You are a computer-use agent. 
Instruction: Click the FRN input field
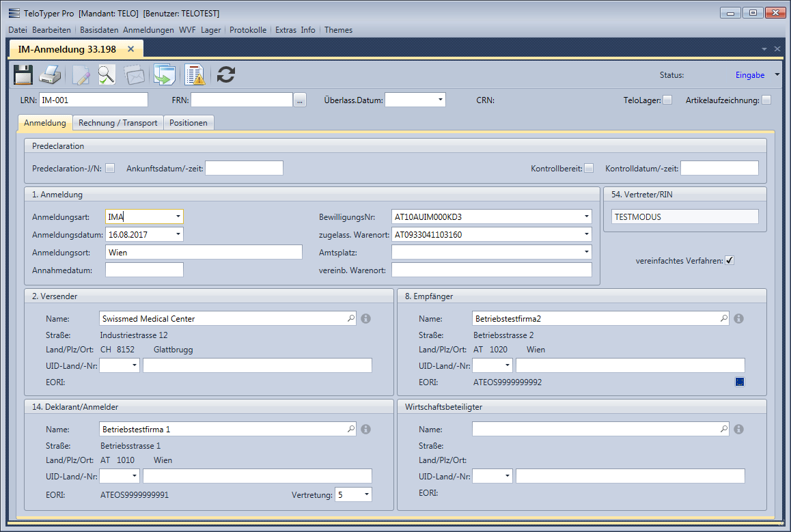coord(242,100)
